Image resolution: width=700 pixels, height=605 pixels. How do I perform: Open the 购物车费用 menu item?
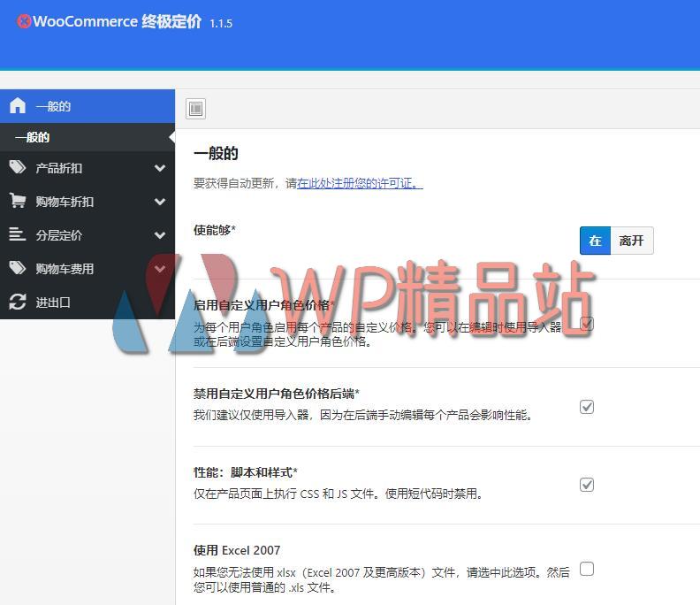[87, 269]
